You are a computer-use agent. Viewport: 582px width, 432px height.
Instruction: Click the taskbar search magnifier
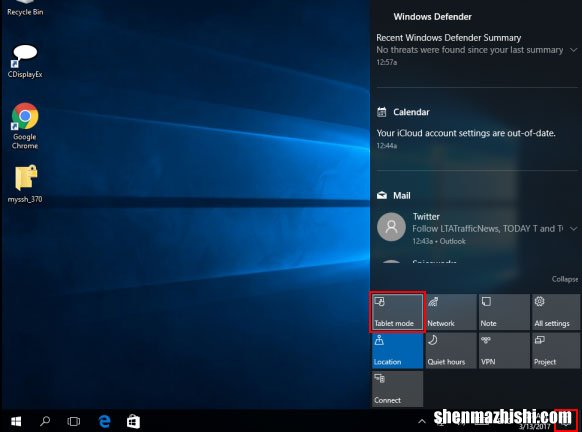(45, 421)
